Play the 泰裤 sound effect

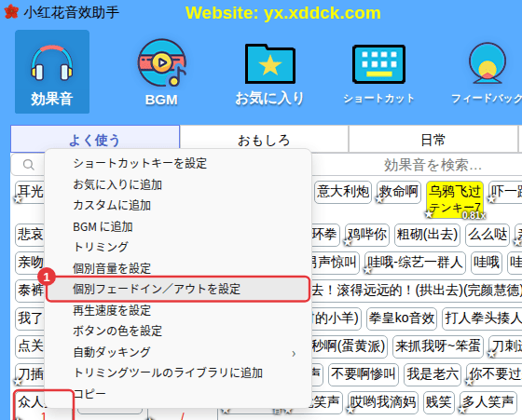click(30, 291)
